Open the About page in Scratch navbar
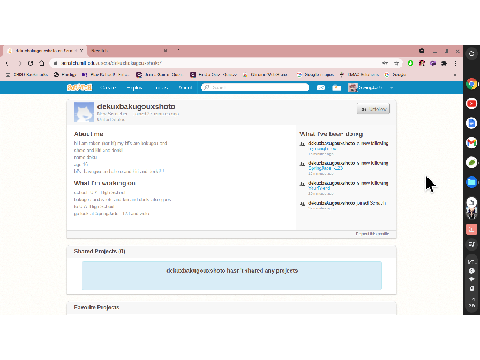480x360 pixels. [185, 88]
